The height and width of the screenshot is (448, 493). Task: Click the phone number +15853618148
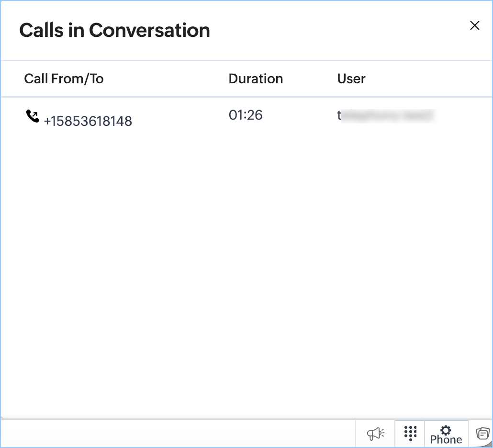click(88, 122)
